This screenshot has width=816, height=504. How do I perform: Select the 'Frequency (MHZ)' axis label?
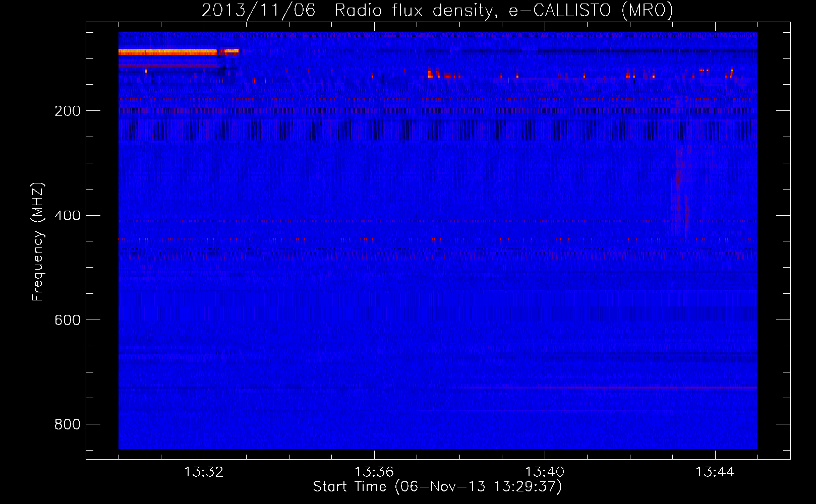coord(37,242)
